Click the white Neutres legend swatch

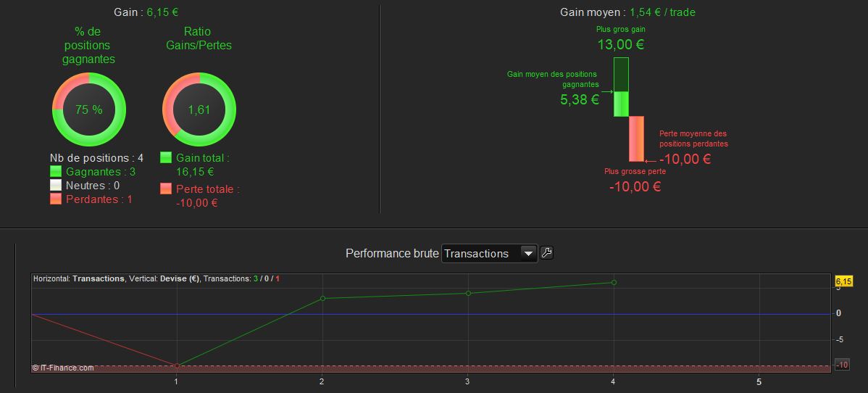click(x=56, y=185)
